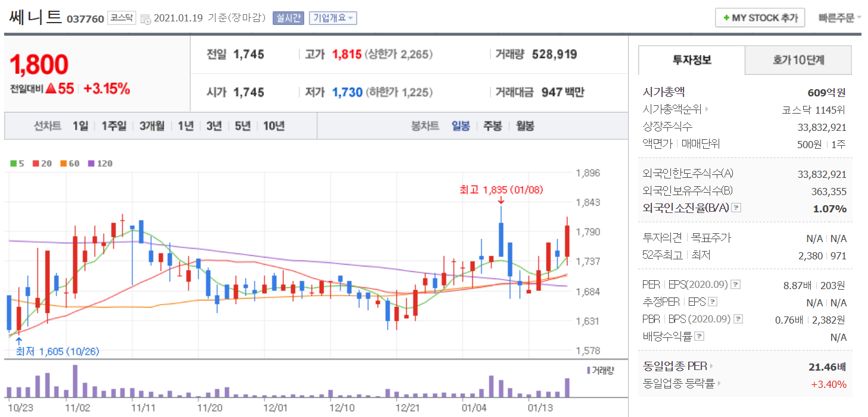Click the 최고 1,835 (01/08) chart marker
The width and height of the screenshot is (868, 417).
tap(501, 190)
